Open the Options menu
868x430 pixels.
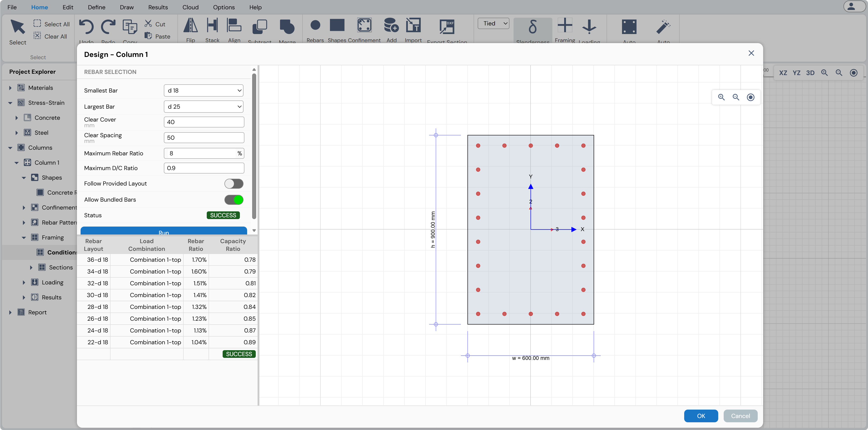(224, 7)
